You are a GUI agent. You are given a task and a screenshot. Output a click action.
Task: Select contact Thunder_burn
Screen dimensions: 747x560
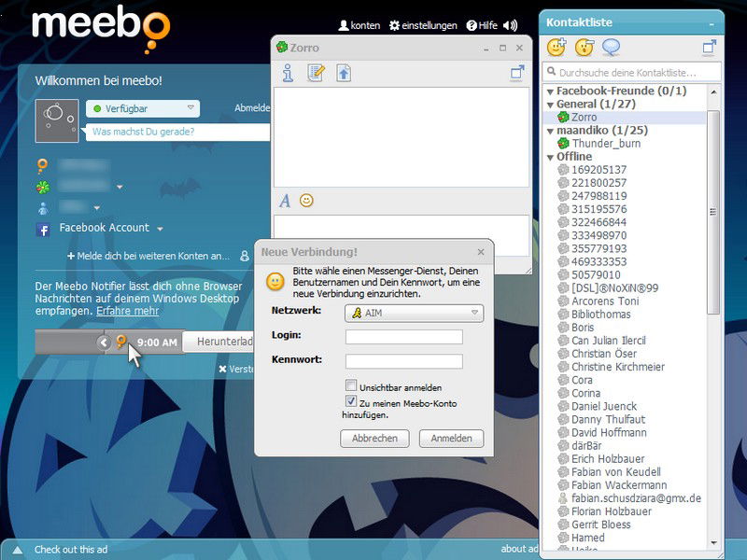606,144
